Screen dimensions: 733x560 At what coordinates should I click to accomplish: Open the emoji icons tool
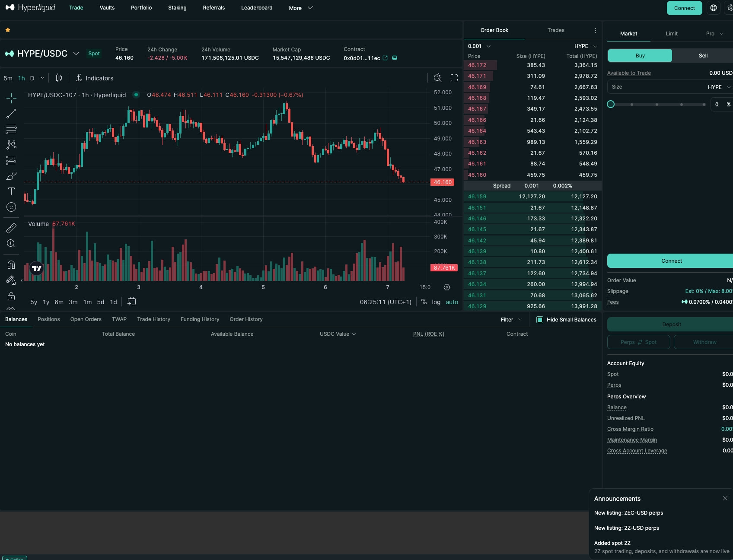pos(11,207)
